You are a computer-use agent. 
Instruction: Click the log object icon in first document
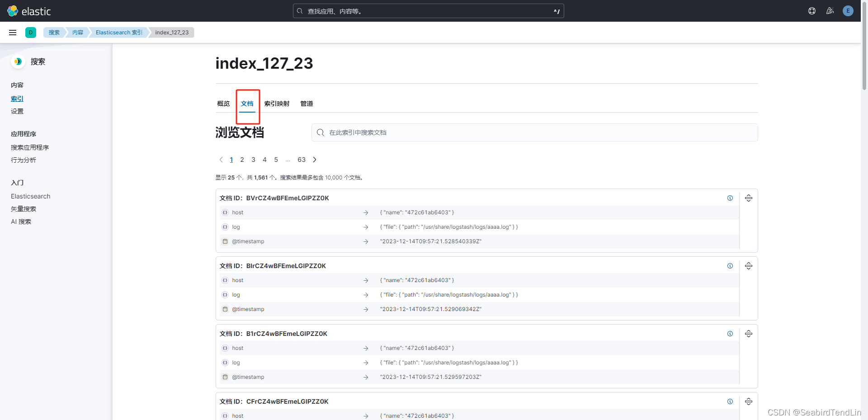pyautogui.click(x=225, y=227)
